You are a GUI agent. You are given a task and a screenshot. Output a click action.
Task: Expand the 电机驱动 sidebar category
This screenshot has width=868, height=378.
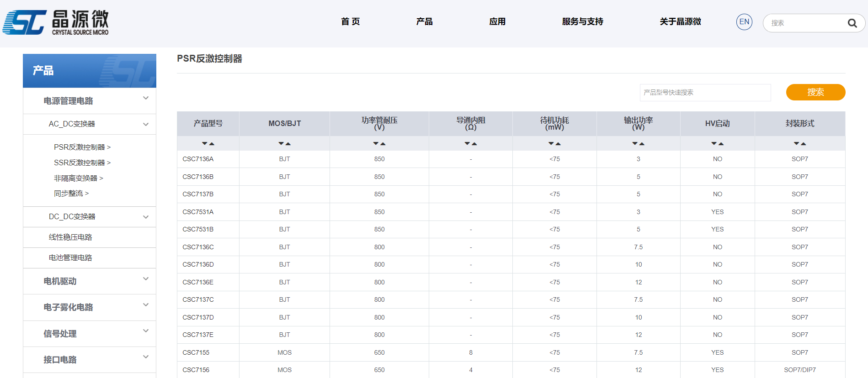[146, 279]
